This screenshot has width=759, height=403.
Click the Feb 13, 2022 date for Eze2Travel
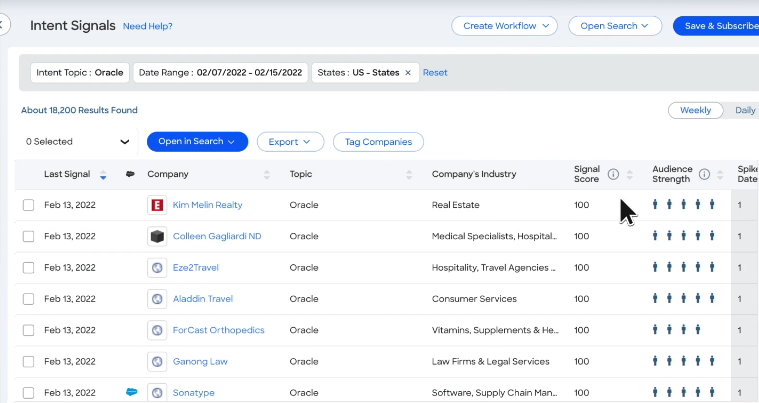[70, 268]
